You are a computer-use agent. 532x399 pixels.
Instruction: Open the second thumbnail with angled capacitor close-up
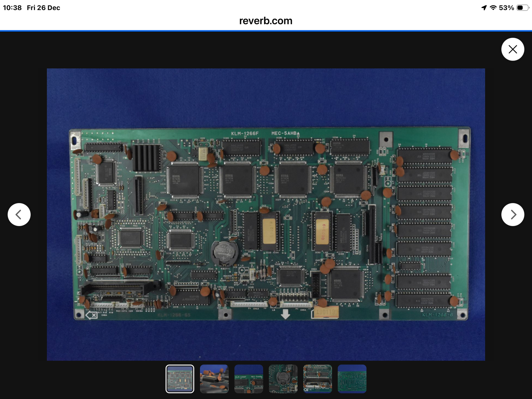point(214,379)
